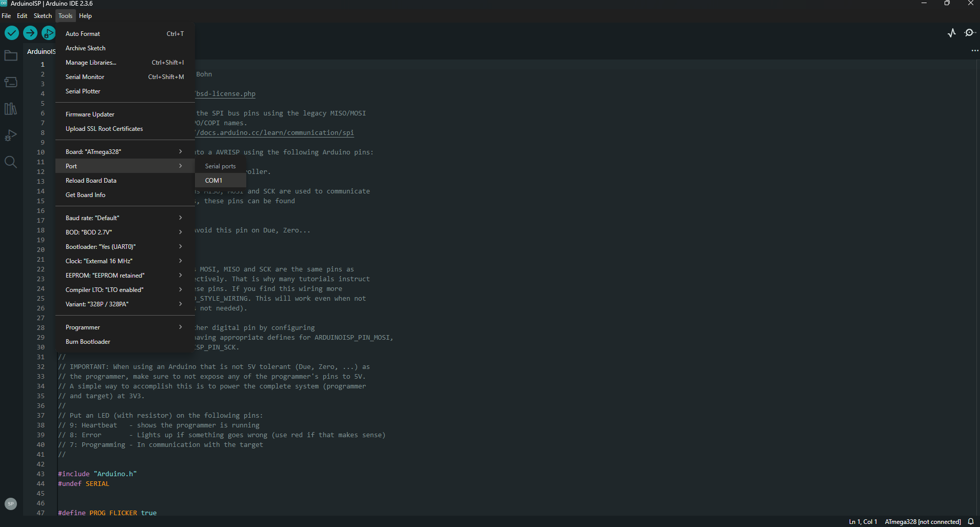The height and width of the screenshot is (527, 980).
Task: Click the Verify sketch checkmark button
Action: (12, 33)
